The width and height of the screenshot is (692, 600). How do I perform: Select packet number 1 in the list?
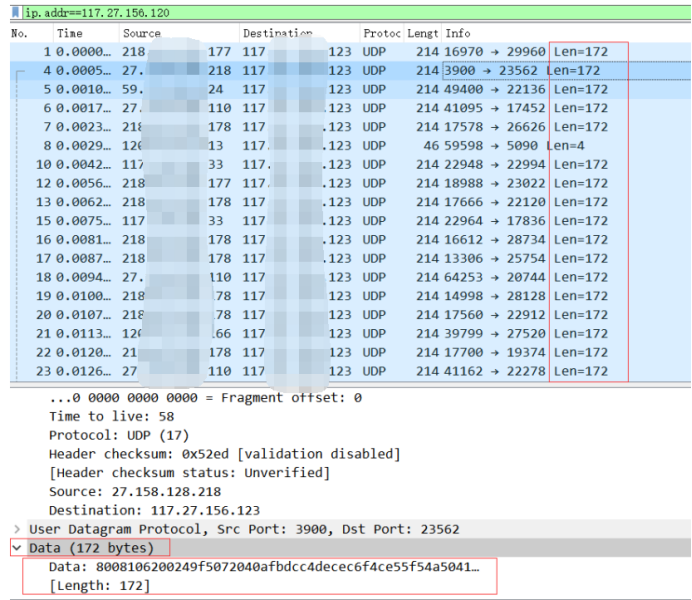(x=350, y=52)
